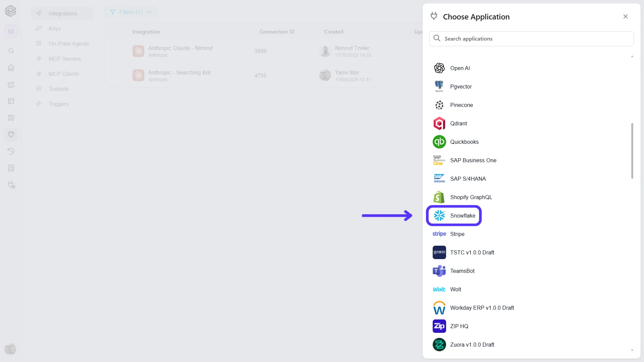Choose the Pgvector elephant icon

[439, 86]
